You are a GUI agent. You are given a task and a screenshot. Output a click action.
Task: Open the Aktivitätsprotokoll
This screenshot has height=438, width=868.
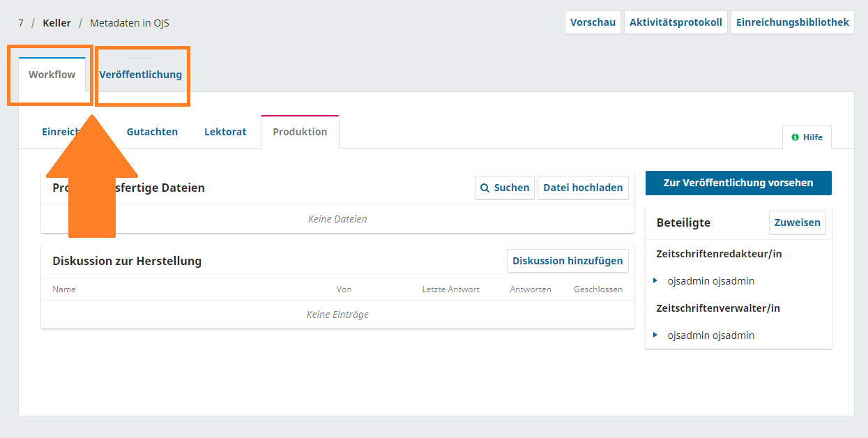click(676, 22)
